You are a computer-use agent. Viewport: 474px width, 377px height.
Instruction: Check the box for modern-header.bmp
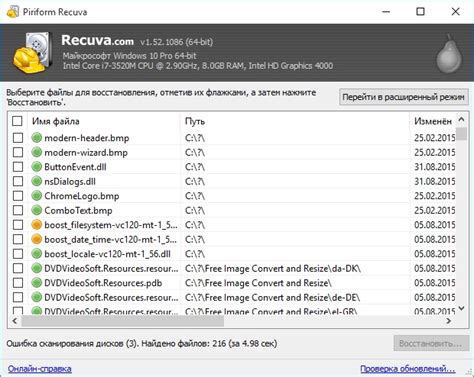pos(18,138)
